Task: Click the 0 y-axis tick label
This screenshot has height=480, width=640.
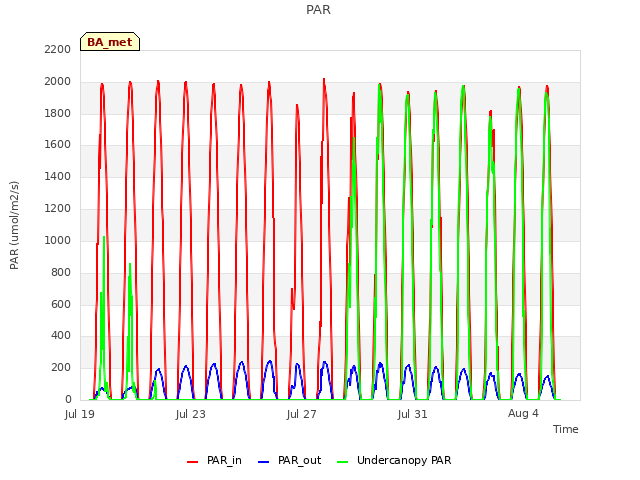Action: (68, 399)
